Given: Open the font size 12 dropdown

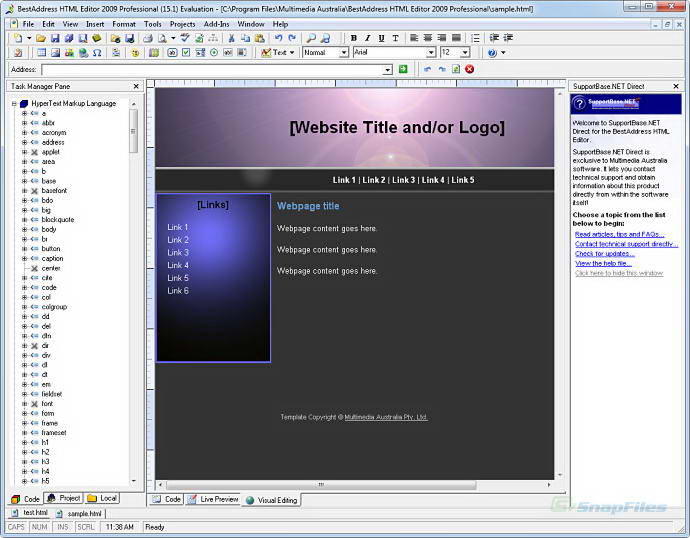Looking at the screenshot, I should click(465, 53).
